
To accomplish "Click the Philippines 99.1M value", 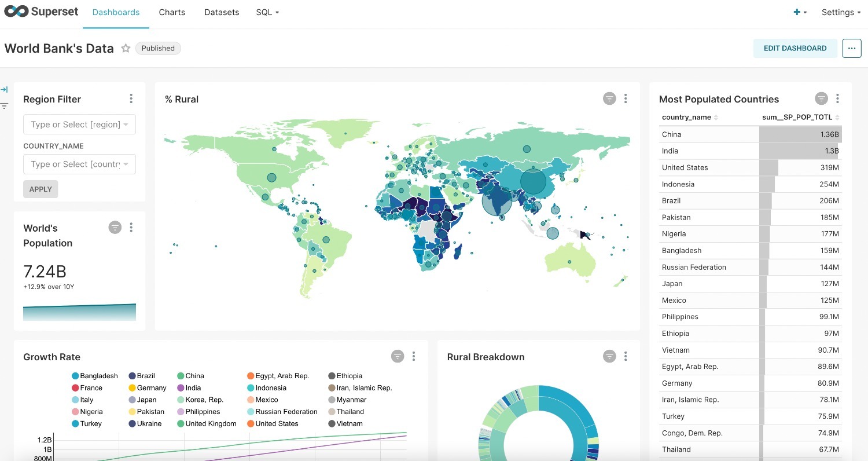I will point(800,317).
